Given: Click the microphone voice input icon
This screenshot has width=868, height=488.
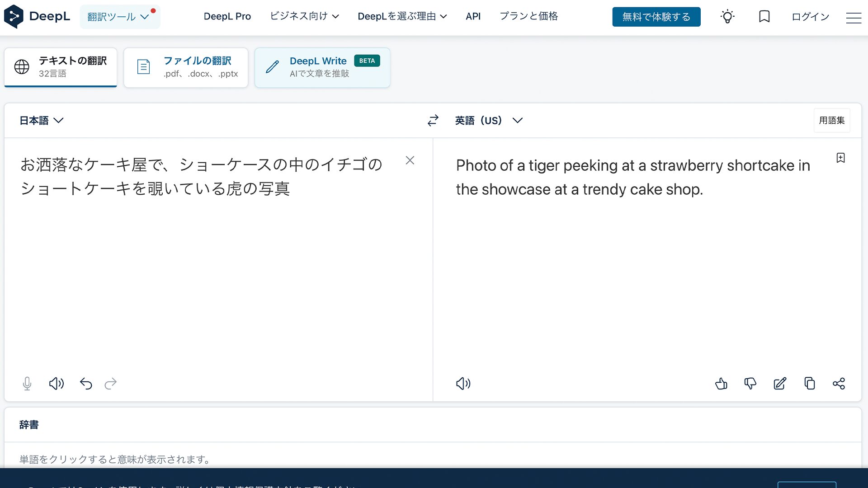Looking at the screenshot, I should tap(27, 384).
